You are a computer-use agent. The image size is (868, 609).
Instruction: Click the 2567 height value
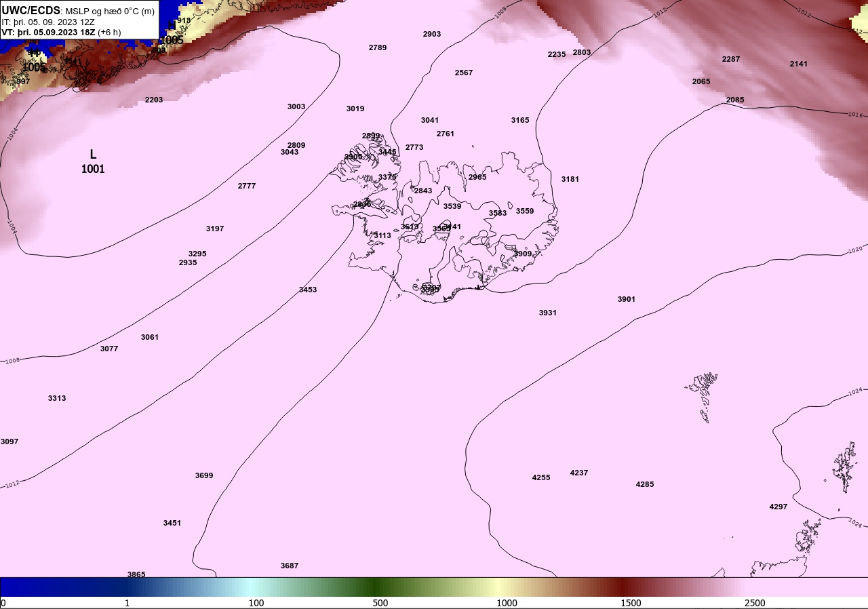[x=464, y=73]
